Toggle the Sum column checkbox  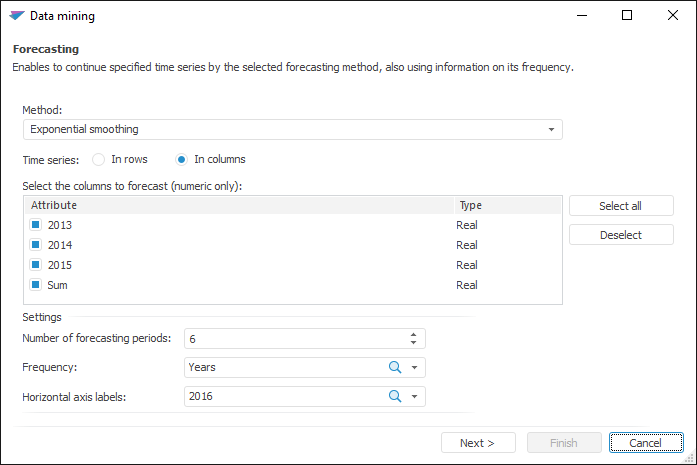click(x=35, y=285)
